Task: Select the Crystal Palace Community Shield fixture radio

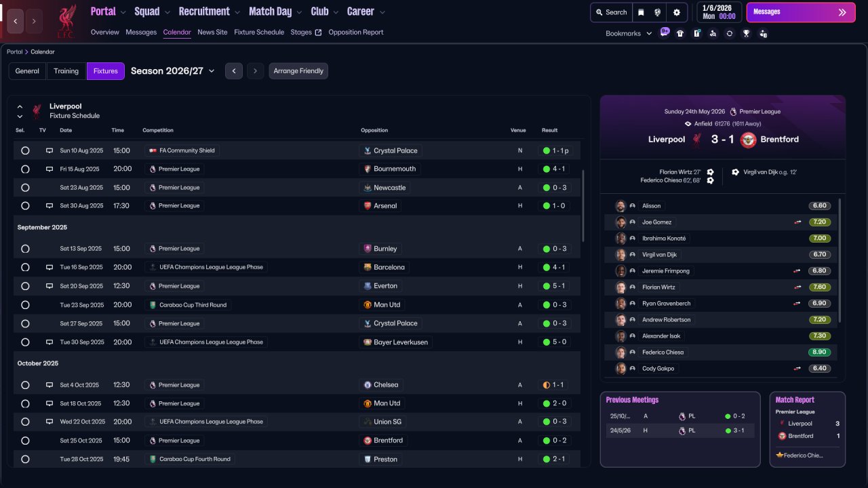Action: (x=25, y=150)
